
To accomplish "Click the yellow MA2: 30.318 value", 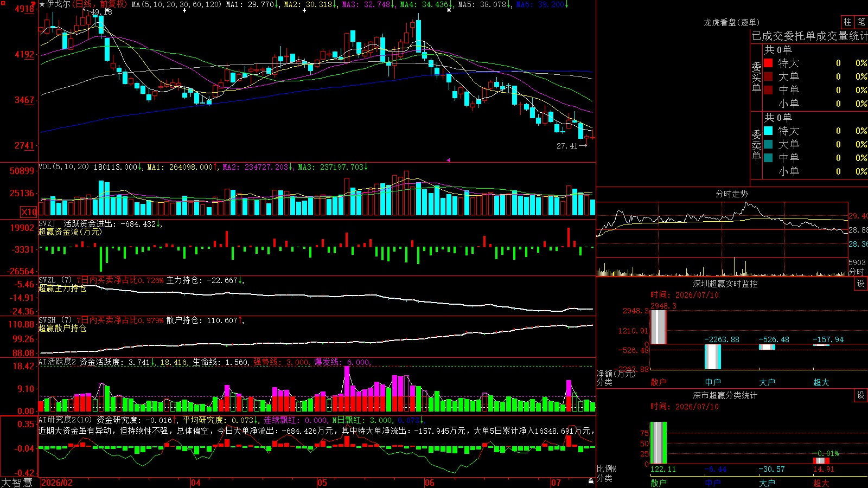I will click(x=311, y=4).
